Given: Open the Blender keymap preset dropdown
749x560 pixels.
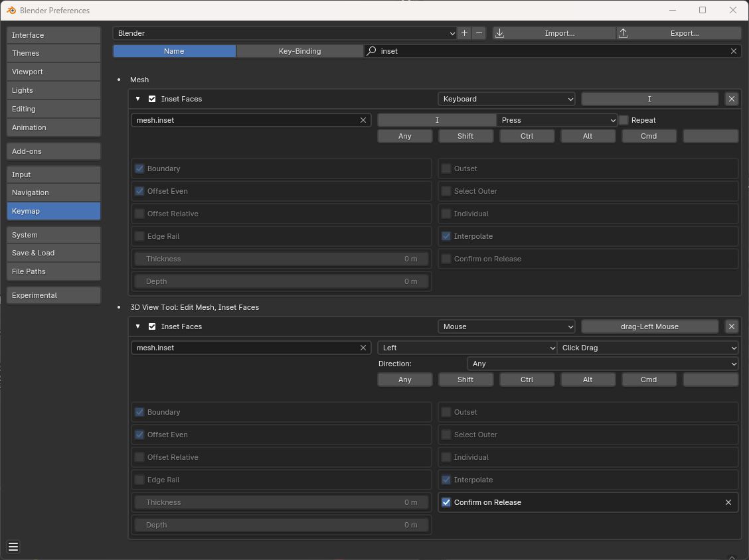Looking at the screenshot, I should tap(285, 33).
